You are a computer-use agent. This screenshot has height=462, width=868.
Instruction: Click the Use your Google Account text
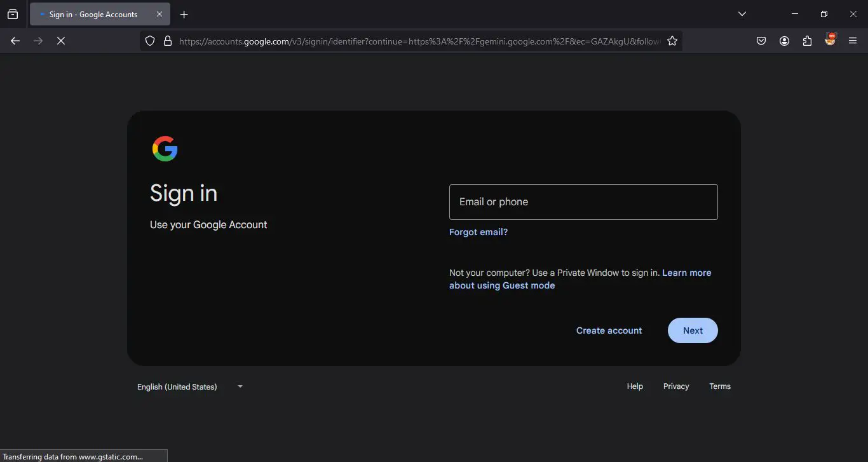(x=208, y=225)
